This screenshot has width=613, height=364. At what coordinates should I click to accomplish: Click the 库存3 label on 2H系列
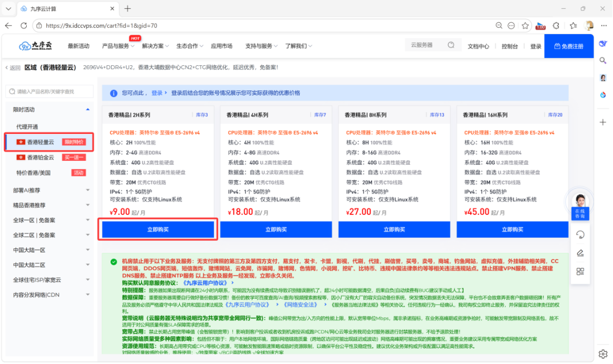[x=202, y=115]
